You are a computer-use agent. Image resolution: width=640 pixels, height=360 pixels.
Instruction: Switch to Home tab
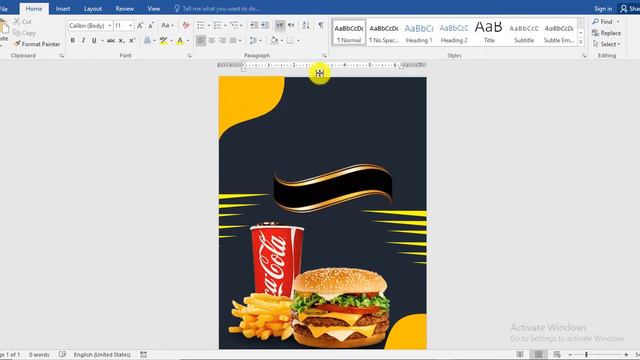[34, 9]
